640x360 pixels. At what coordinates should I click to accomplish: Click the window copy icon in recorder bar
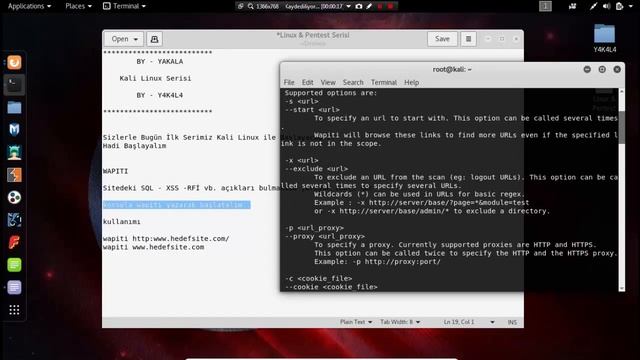240,6
